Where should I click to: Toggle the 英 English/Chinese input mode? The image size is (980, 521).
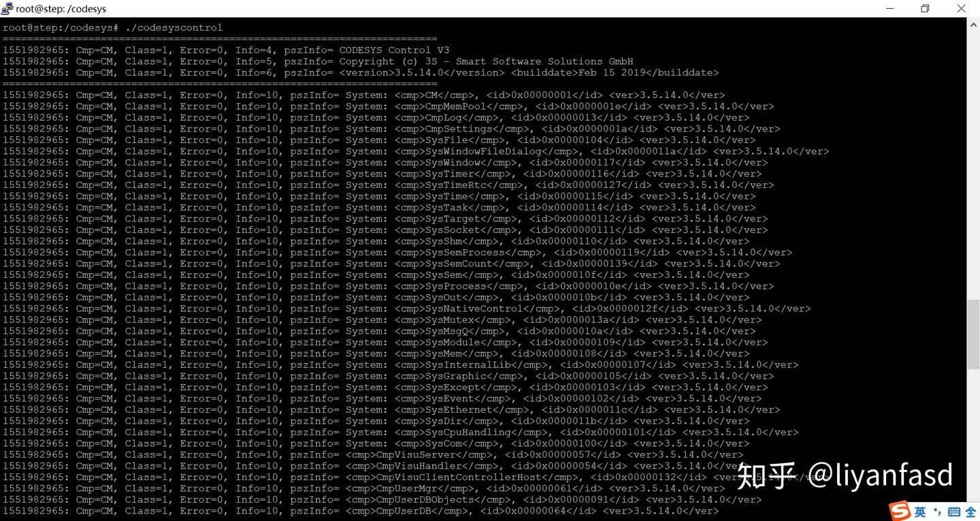pyautogui.click(x=920, y=511)
